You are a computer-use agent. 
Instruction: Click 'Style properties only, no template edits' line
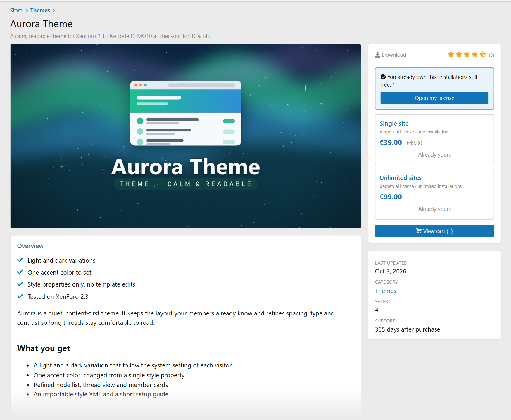point(81,284)
